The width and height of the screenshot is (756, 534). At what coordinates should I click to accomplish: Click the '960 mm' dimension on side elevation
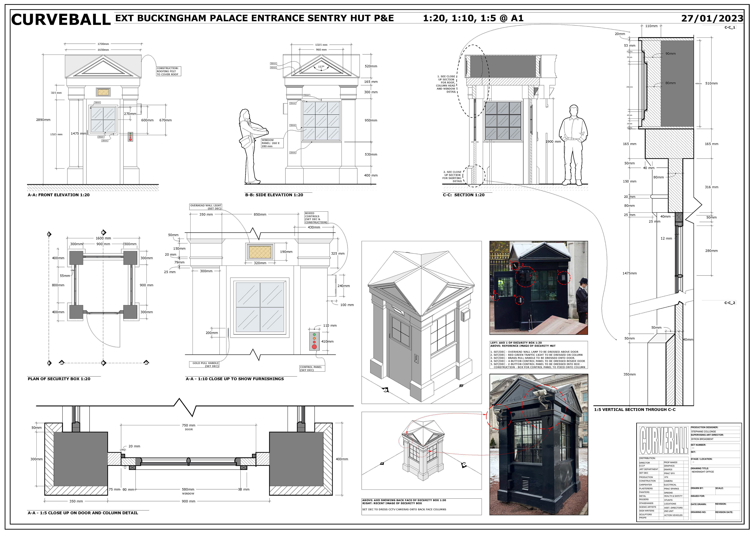point(321,50)
